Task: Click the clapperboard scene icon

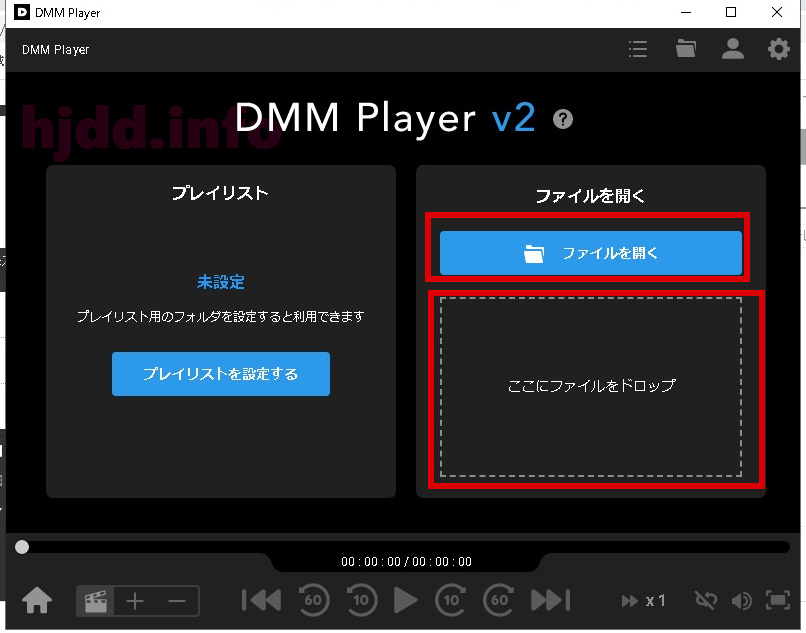Action: click(95, 601)
